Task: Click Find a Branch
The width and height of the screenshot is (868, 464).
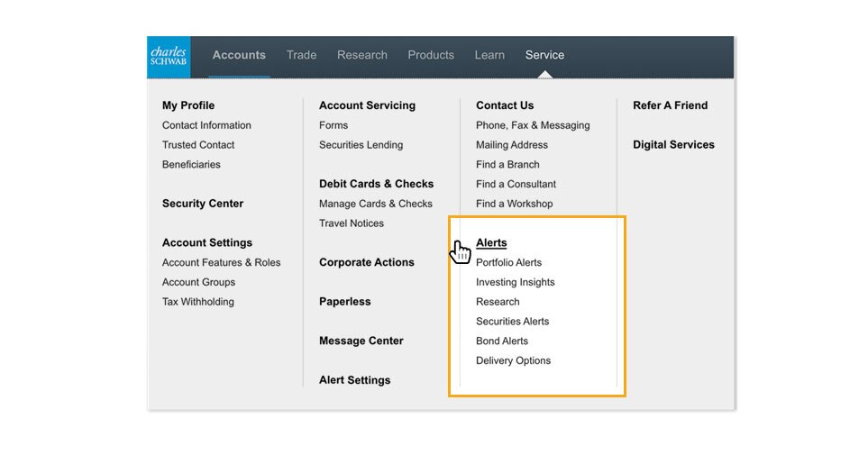Action: 507,165
